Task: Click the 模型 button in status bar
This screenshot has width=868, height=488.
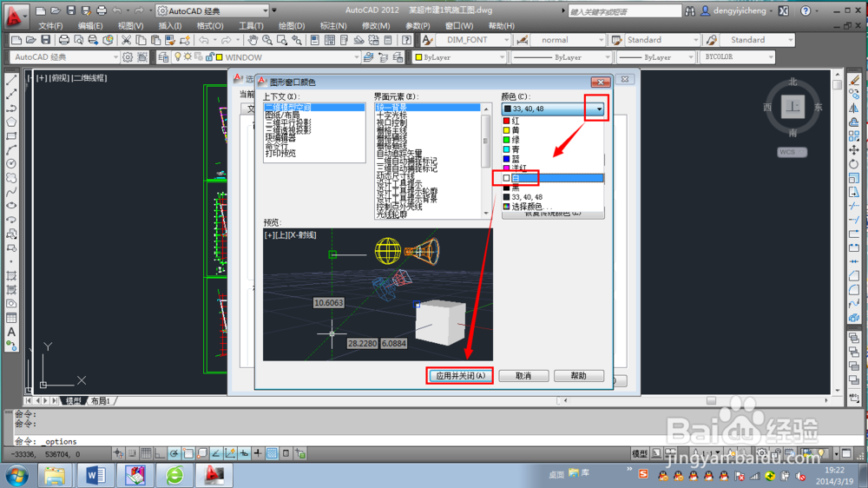Action: (640, 453)
